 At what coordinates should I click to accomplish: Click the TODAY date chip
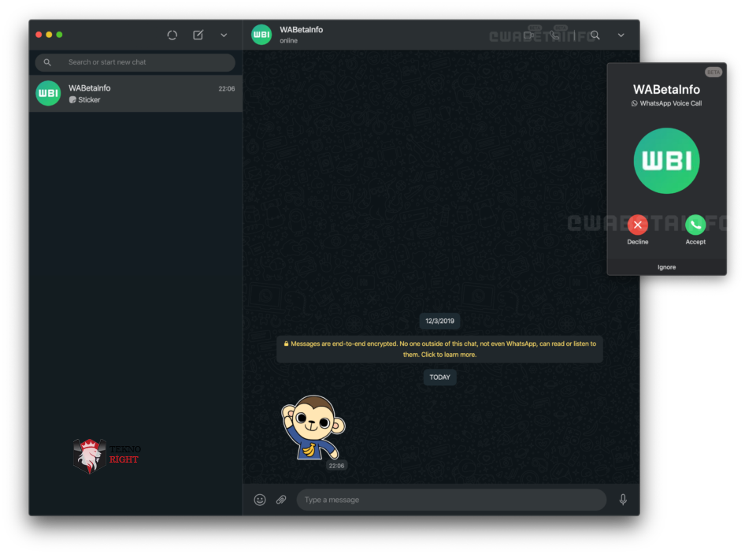coord(439,377)
